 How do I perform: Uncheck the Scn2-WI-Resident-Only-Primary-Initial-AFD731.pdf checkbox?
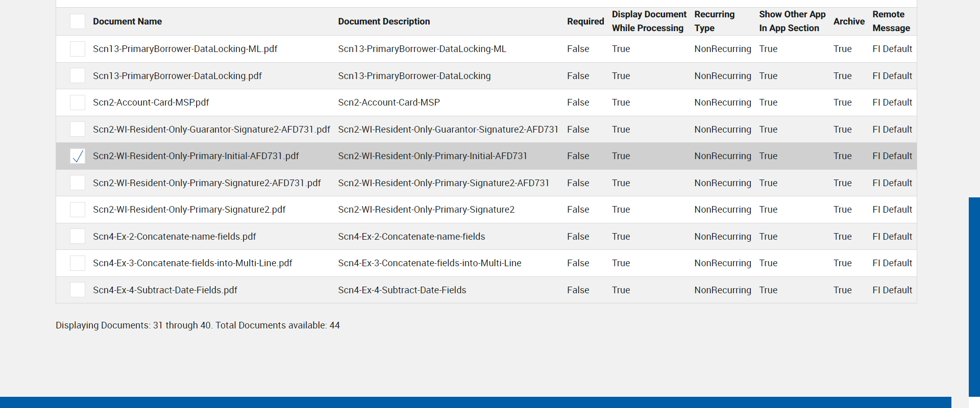(78, 156)
